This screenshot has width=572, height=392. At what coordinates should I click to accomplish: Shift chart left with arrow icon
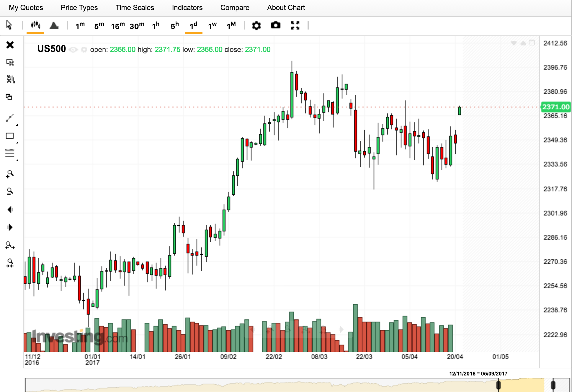coord(10,210)
